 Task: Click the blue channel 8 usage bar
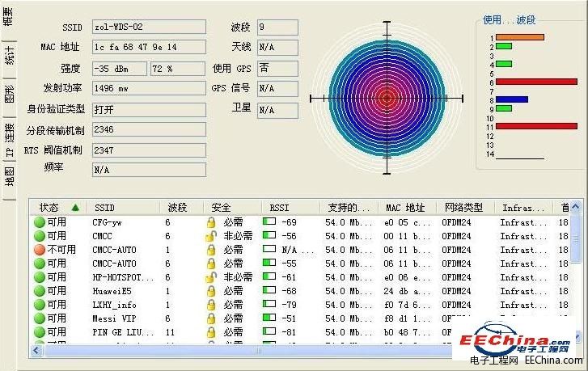(x=512, y=99)
